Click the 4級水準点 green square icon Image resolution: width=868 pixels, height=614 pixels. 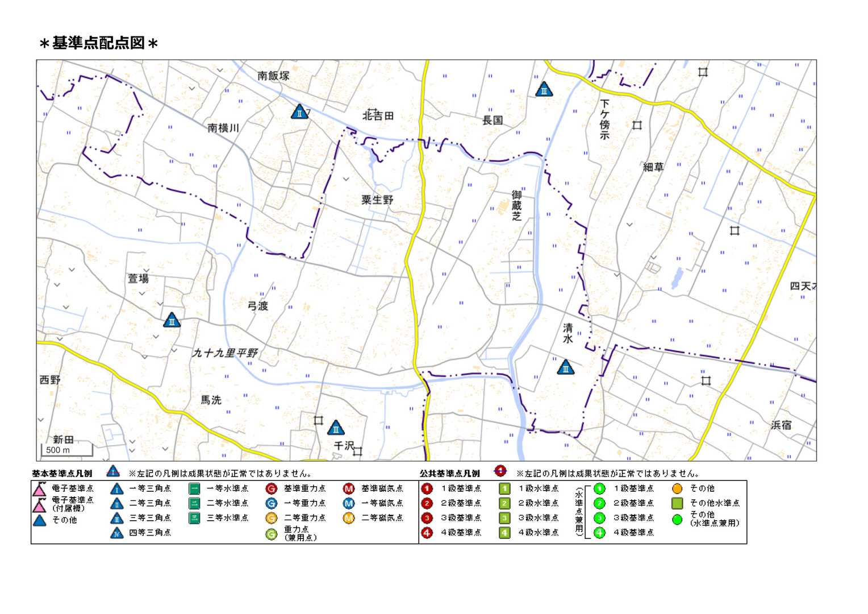504,533
